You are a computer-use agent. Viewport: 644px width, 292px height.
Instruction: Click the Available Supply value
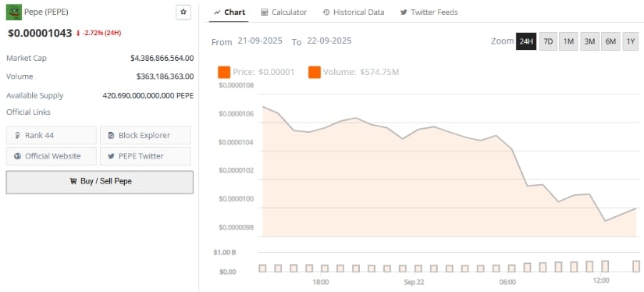(148, 96)
